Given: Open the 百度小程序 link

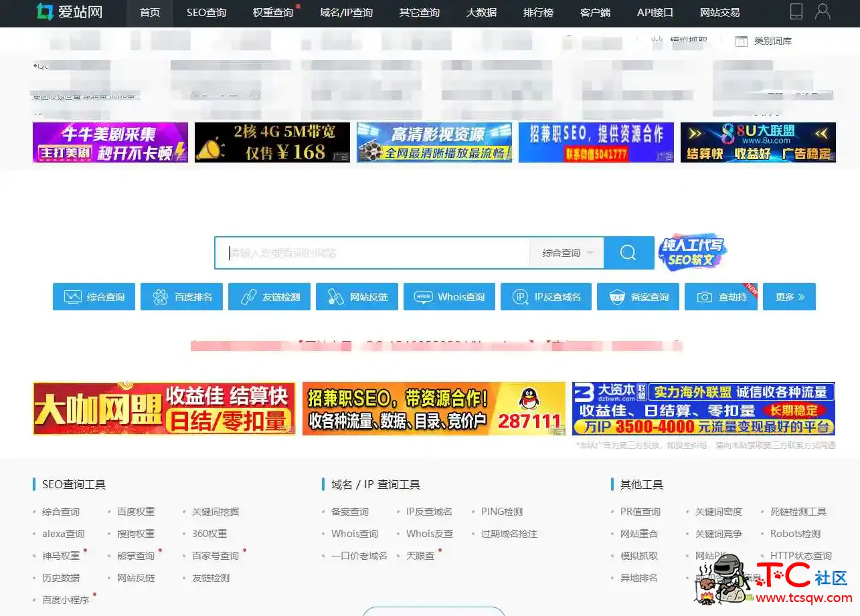Looking at the screenshot, I should point(66,600).
